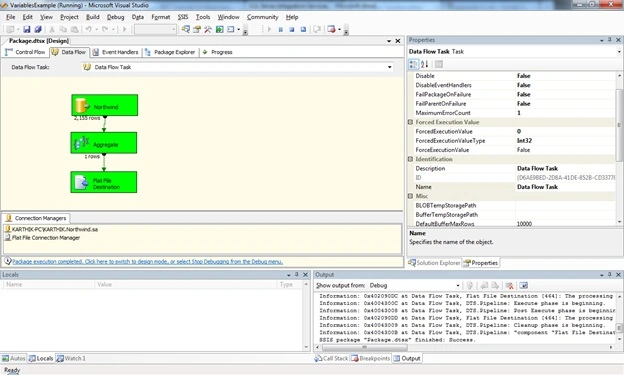
Task: Click the Copy icon in the toolbar
Action: pyautogui.click(x=63, y=29)
